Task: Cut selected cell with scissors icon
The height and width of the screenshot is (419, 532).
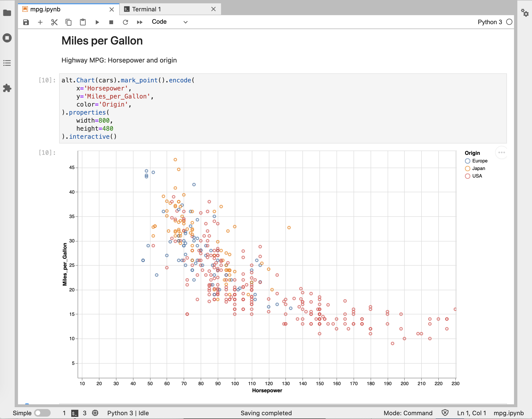Action: 54,22
